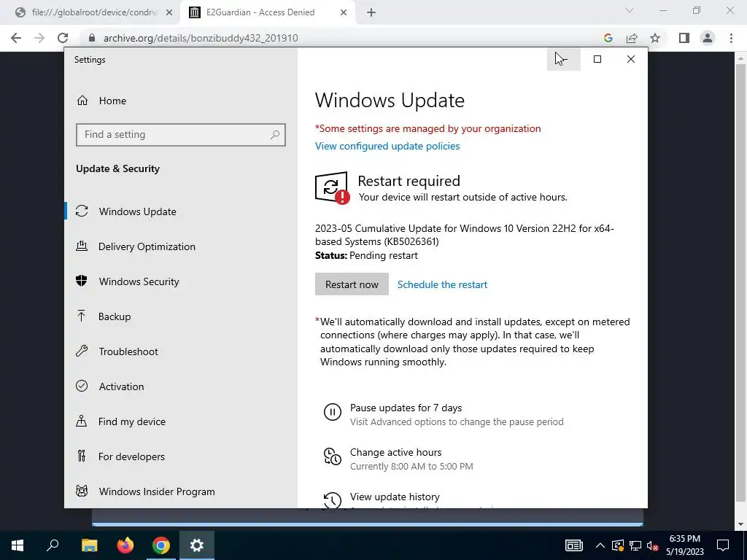Click search magnifier in Find a setting

click(275, 135)
